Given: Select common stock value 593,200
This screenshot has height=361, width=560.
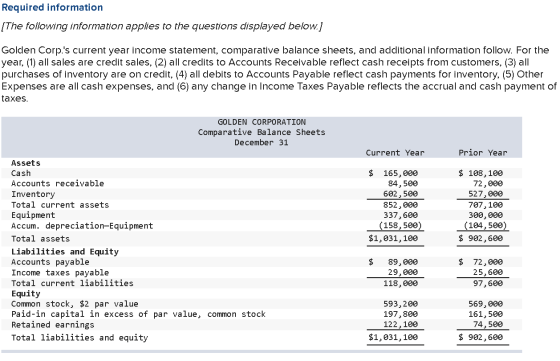Looking at the screenshot, I should (400, 304).
